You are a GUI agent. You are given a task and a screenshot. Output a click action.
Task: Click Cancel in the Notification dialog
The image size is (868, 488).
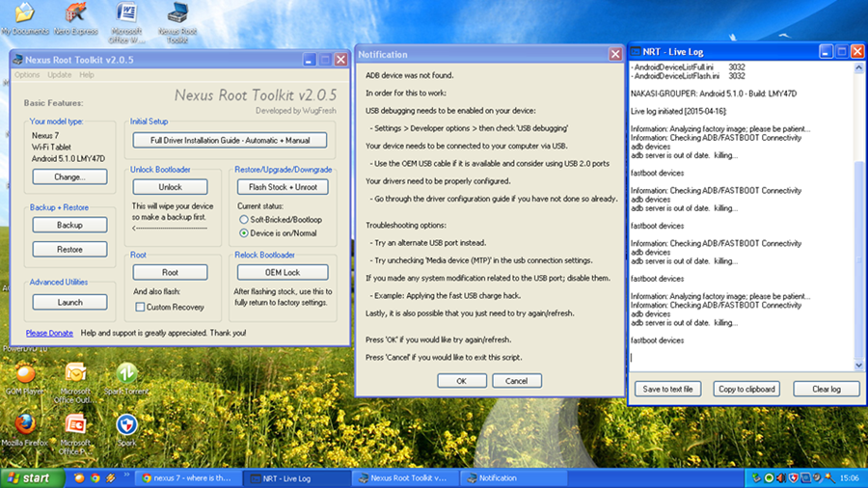[517, 381]
